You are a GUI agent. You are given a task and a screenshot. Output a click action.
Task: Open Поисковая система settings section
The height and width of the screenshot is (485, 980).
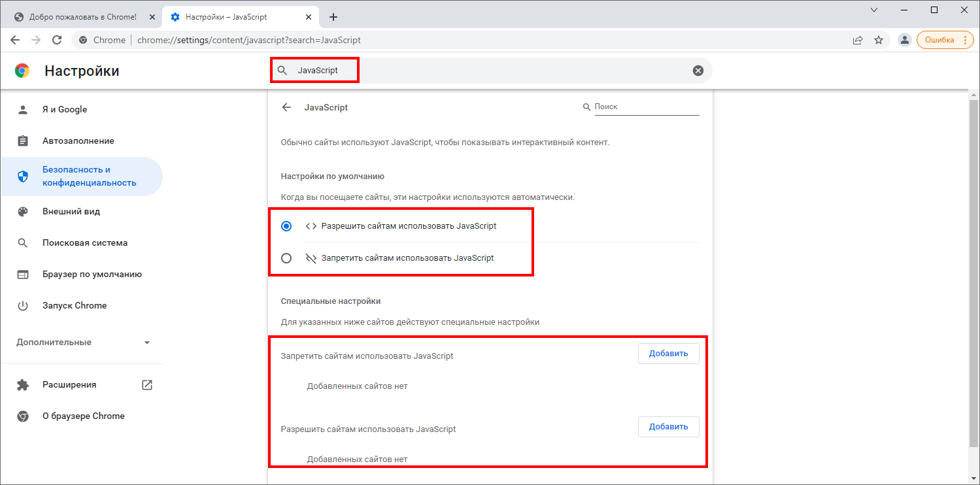point(82,243)
